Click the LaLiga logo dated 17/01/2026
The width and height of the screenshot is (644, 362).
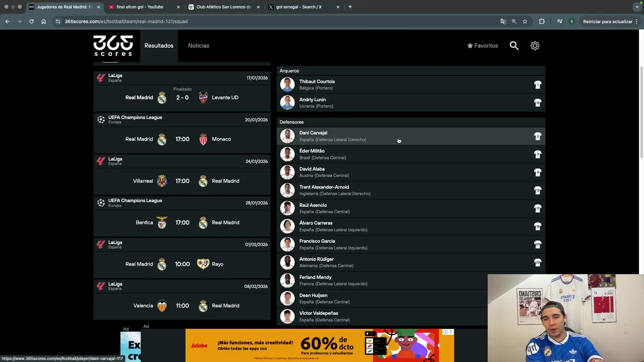coord(101,78)
